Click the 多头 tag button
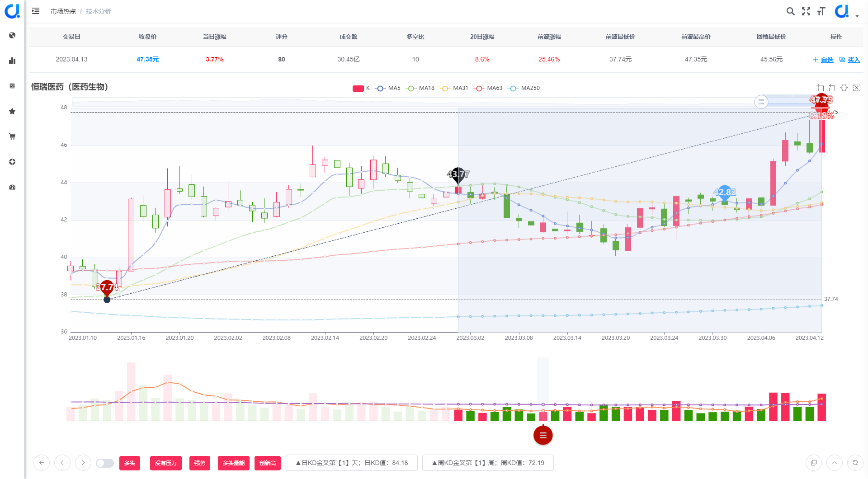The height and width of the screenshot is (479, 868). pos(130,463)
